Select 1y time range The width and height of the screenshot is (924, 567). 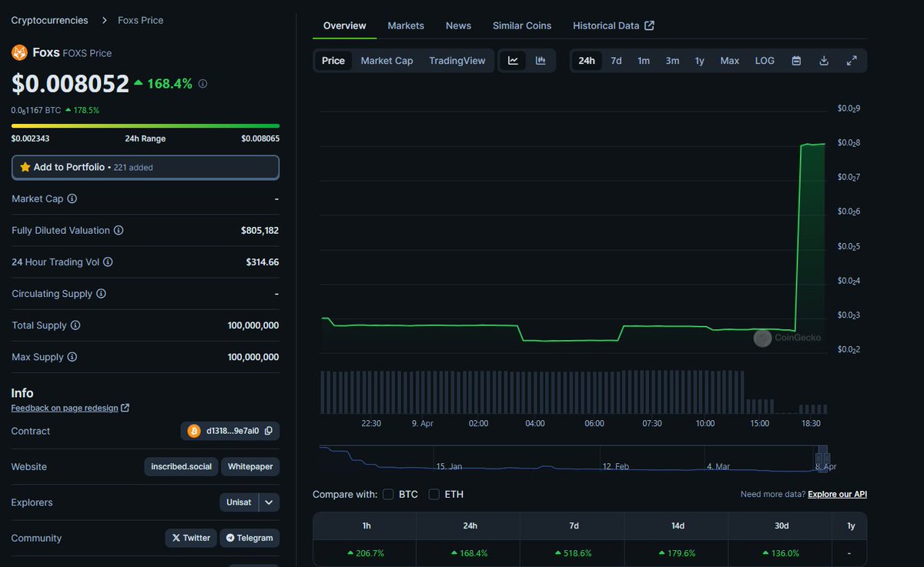coord(699,61)
